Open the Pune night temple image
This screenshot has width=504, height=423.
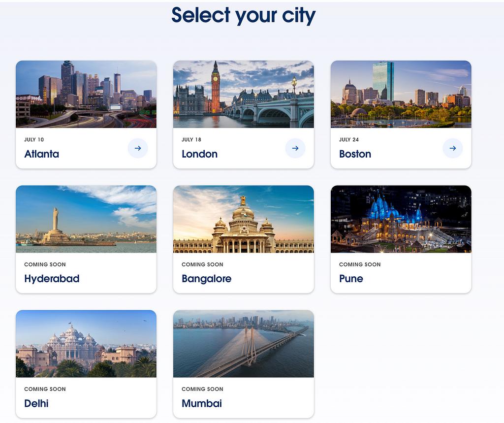click(x=401, y=219)
